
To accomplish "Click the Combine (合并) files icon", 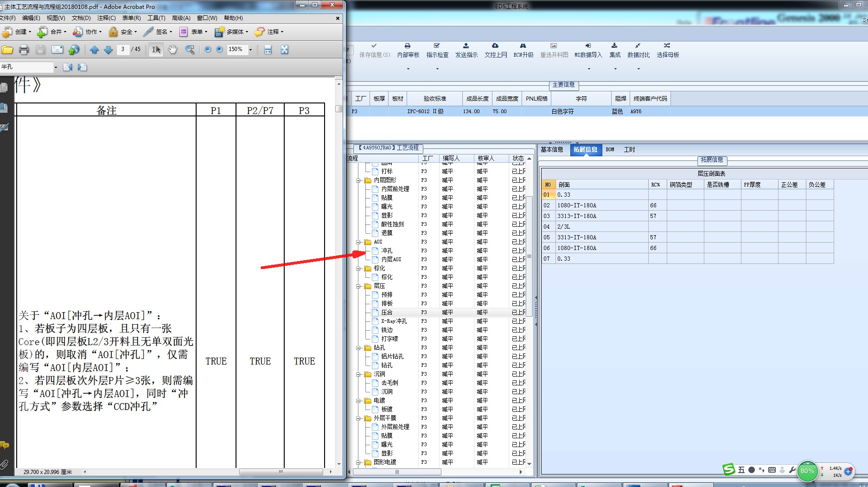I will click(42, 32).
